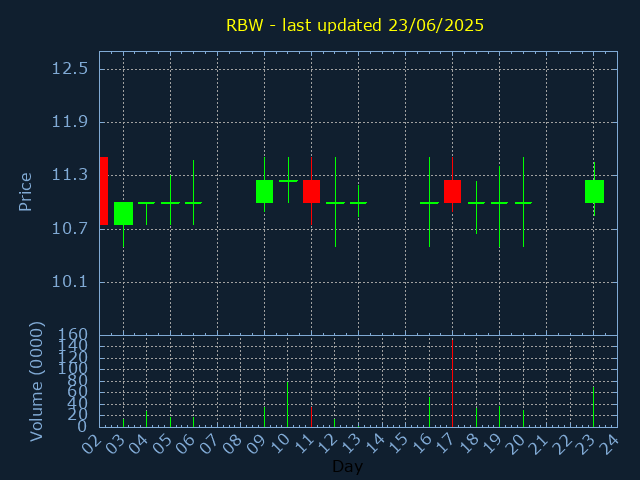The image size is (640, 480).
Task: Click the green candlestick body on day 09
Action: [x=264, y=191]
